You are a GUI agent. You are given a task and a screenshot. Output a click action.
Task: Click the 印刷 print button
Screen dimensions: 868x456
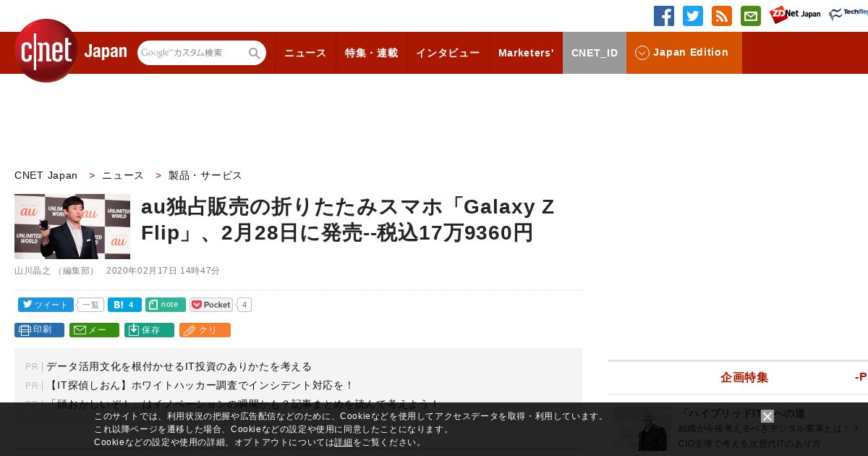[x=39, y=330]
